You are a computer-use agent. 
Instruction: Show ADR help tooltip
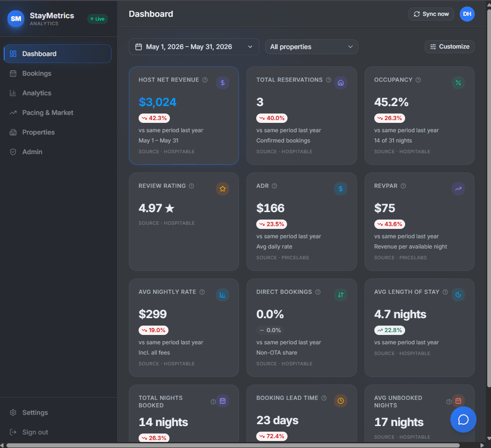pos(274,186)
